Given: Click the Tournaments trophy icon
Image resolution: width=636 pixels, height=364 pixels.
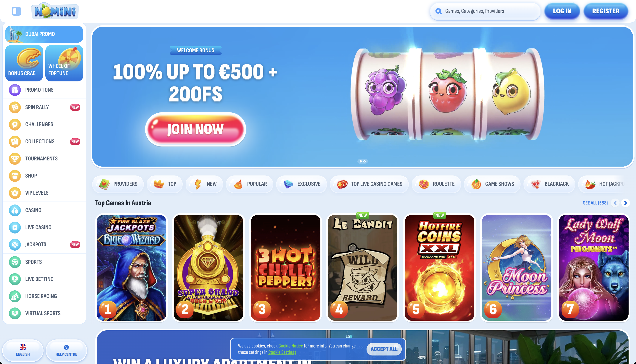Looking at the screenshot, I should tap(15, 159).
